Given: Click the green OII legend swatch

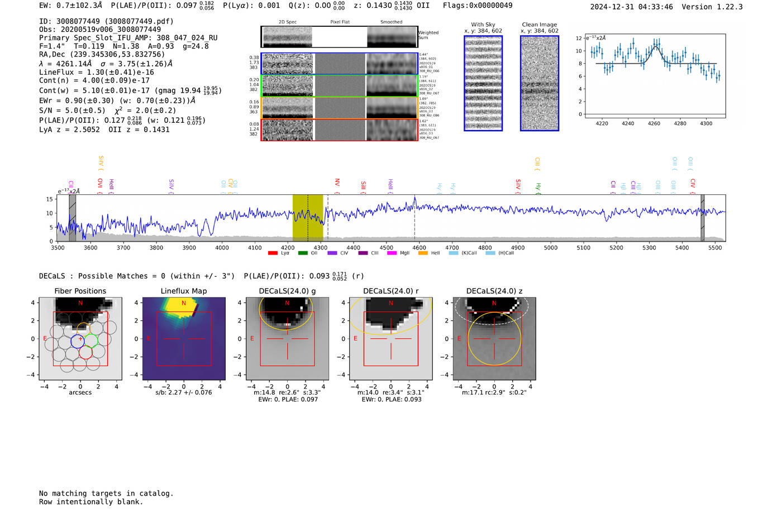Looking at the screenshot, I should click(x=303, y=253).
